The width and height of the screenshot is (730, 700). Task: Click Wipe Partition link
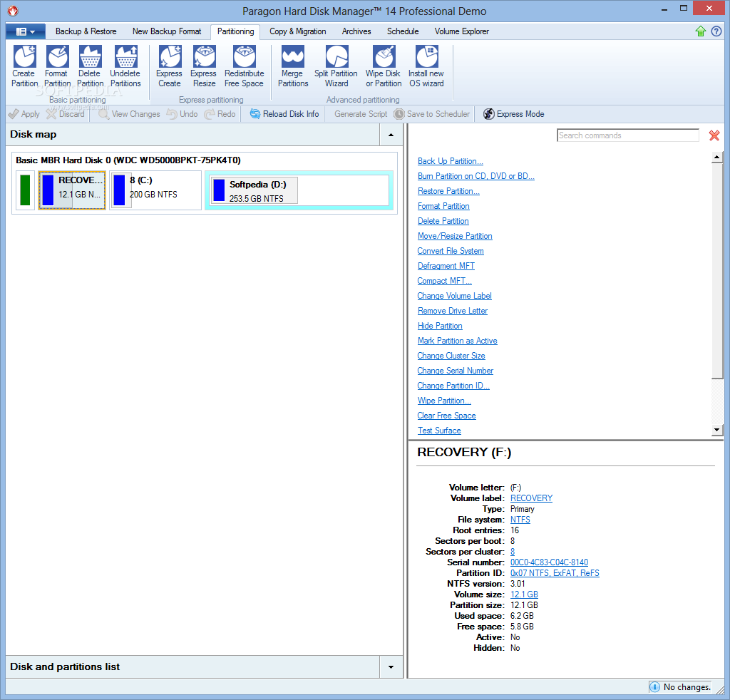444,401
